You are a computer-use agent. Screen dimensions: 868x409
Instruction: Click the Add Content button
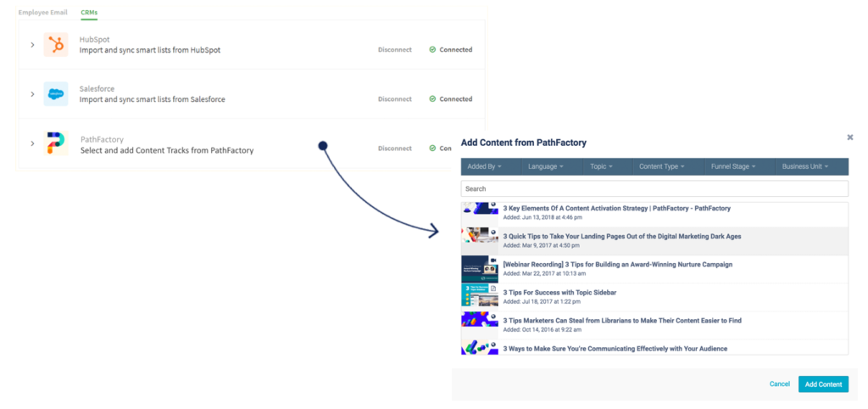tap(823, 384)
